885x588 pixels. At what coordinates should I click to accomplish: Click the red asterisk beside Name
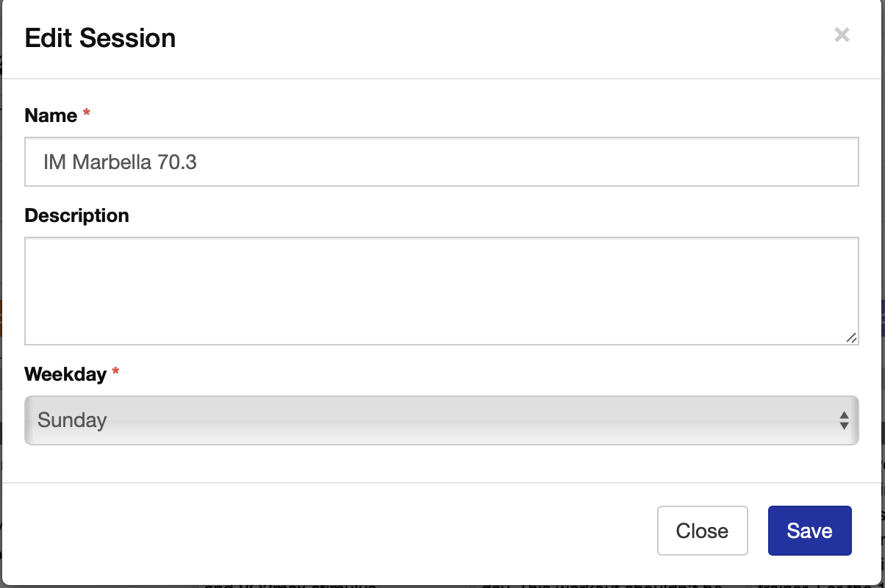87,114
